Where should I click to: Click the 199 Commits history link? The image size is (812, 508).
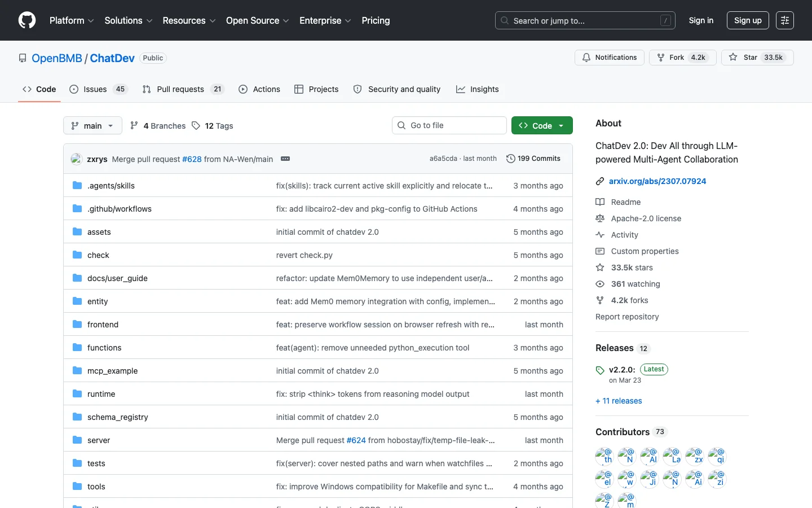point(533,159)
